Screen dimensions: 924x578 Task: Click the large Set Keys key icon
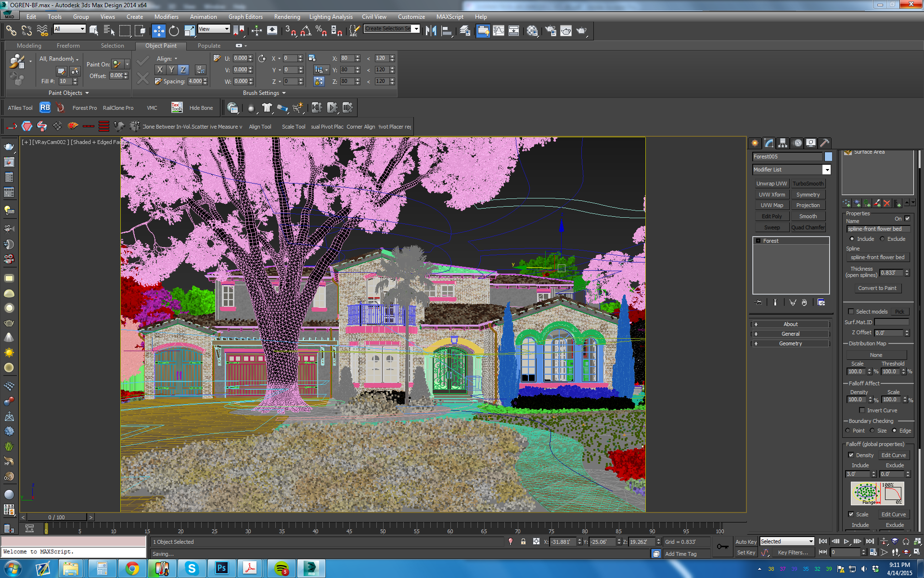[722, 547]
